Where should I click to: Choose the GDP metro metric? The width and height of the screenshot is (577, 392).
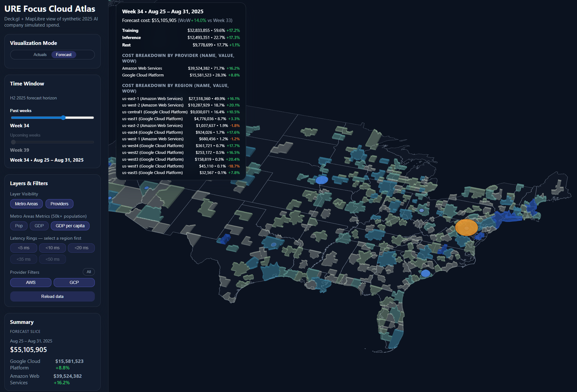(39, 226)
